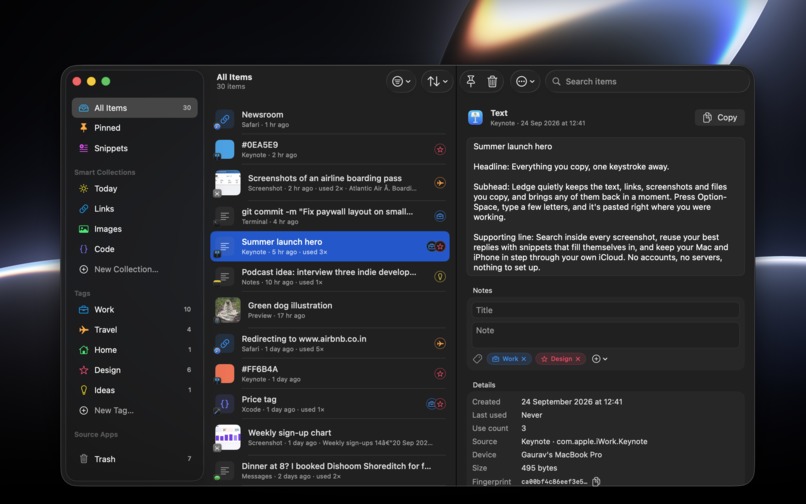
Task: Click travel plane badge on boarding pass row
Action: (440, 183)
